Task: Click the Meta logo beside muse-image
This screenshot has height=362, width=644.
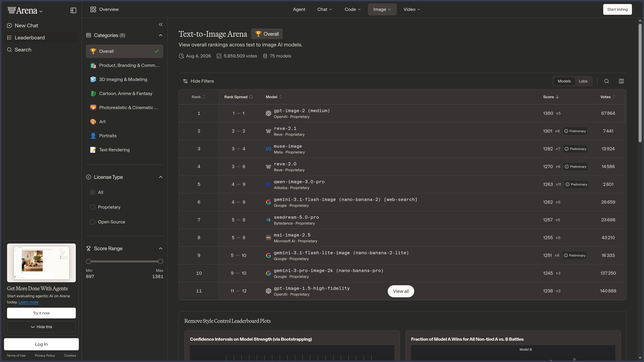Action: tap(268, 149)
